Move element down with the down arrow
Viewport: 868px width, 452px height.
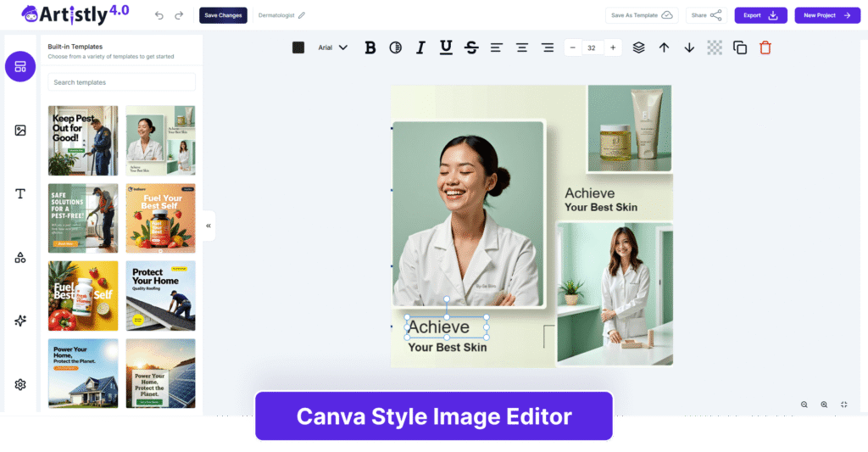689,47
